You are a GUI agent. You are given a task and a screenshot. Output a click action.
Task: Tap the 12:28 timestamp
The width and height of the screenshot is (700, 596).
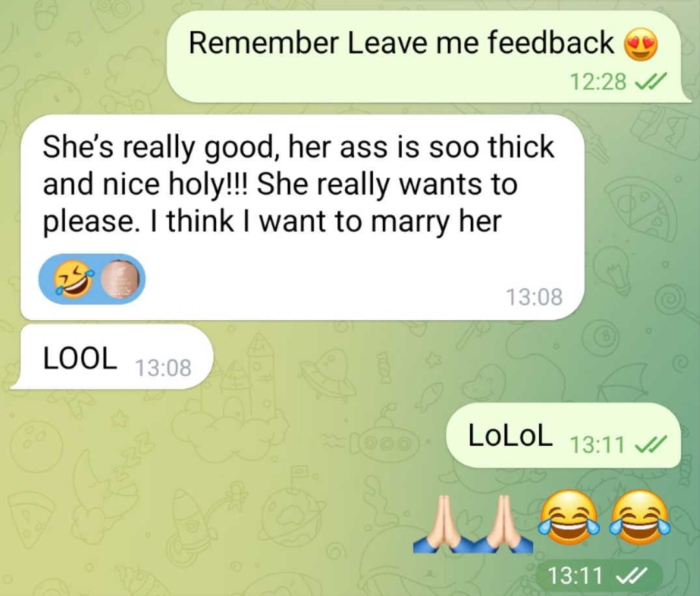(598, 81)
